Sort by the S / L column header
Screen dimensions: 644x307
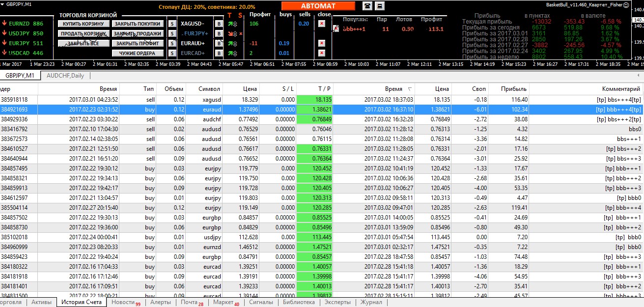pyautogui.click(x=278, y=89)
